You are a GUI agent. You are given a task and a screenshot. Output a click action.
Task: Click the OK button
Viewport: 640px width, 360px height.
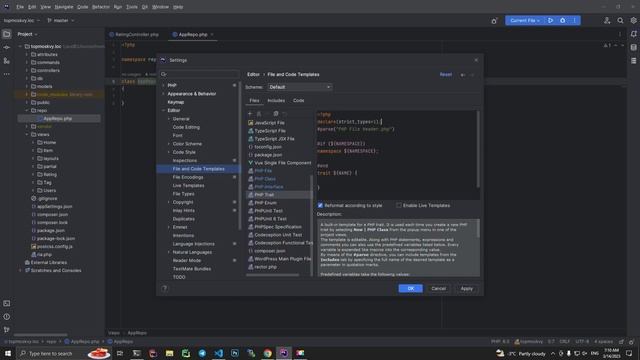411,289
